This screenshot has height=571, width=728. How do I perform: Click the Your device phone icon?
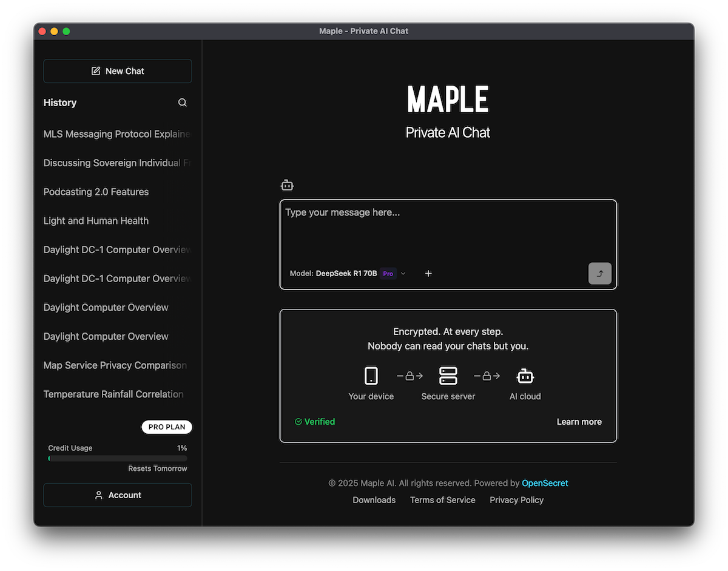371,376
